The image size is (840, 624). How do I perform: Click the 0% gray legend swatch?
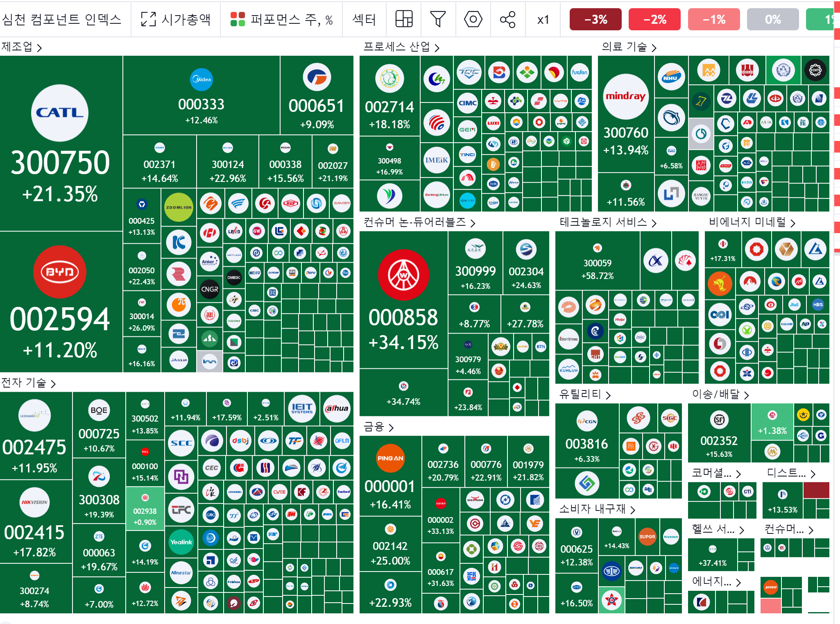pyautogui.click(x=772, y=19)
